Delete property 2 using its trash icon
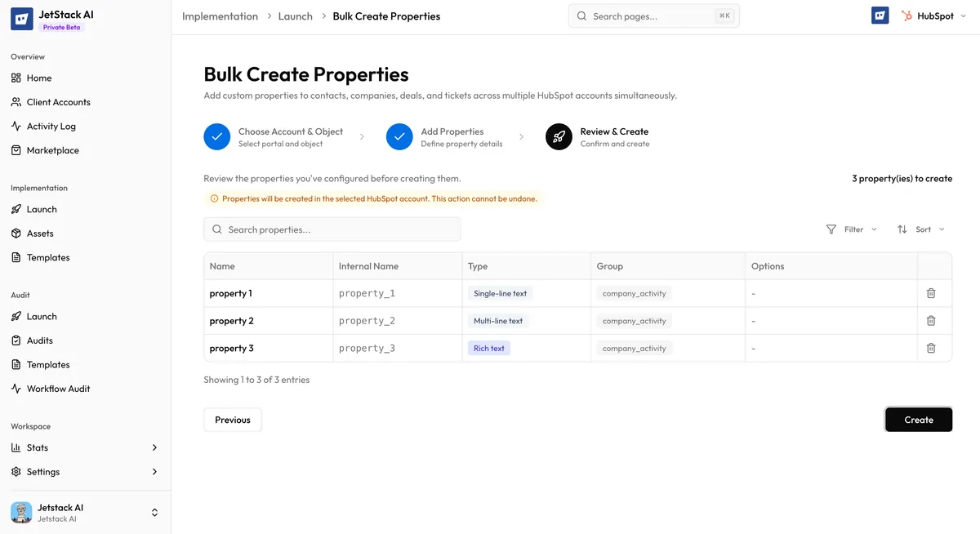The height and width of the screenshot is (534, 980). point(931,320)
